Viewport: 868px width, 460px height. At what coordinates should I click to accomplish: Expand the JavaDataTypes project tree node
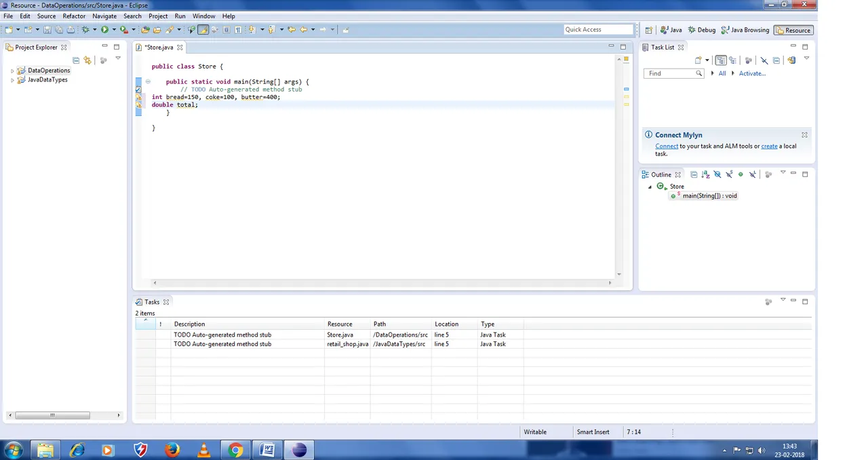pyautogui.click(x=12, y=80)
